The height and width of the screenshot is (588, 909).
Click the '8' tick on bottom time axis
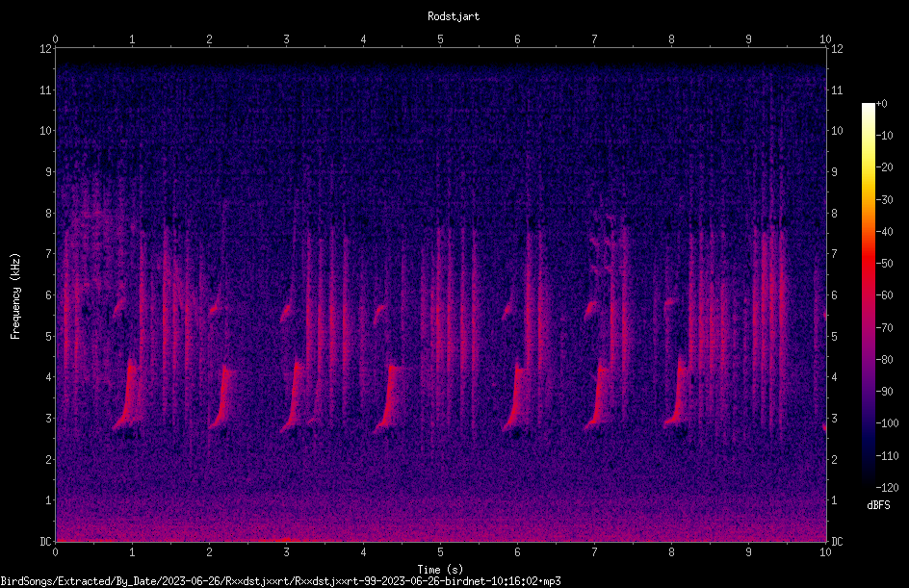point(671,552)
